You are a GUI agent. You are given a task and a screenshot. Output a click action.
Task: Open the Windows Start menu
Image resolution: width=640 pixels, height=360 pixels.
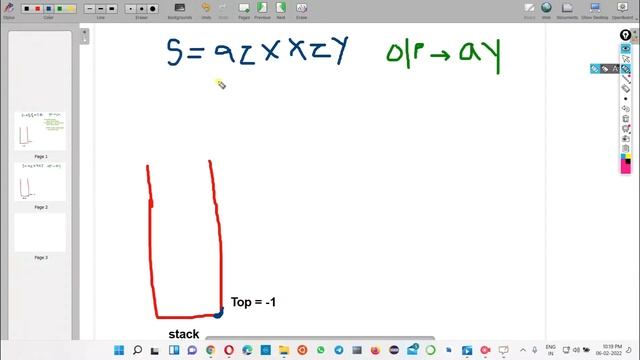coord(119,350)
